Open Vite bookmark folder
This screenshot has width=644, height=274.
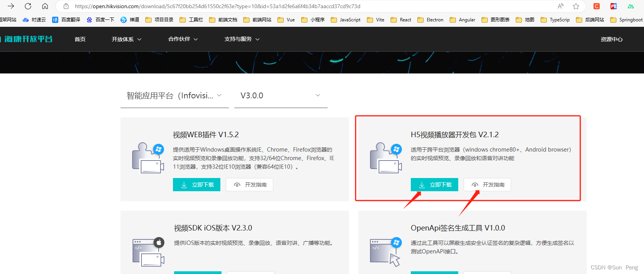375,20
